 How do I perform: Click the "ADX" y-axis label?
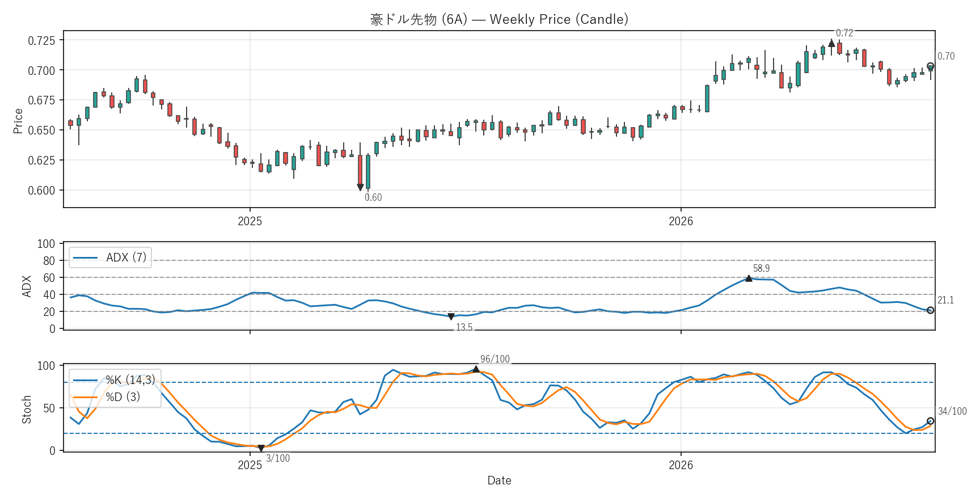pos(26,286)
